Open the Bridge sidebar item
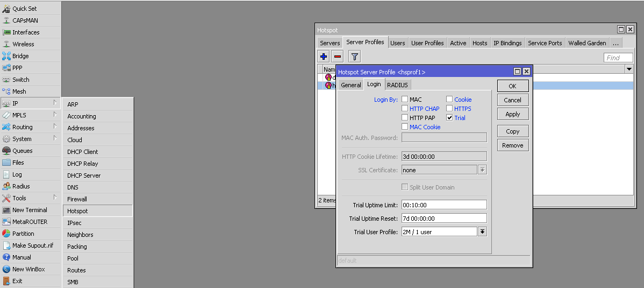This screenshot has width=644, height=288. pos(20,56)
